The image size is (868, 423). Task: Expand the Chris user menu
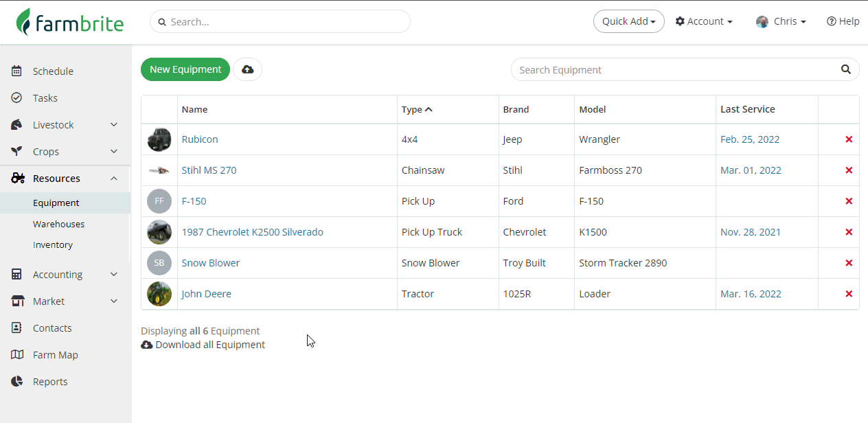781,21
